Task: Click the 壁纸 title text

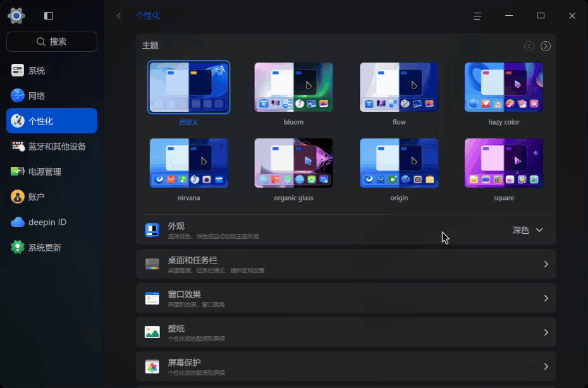Action: click(x=176, y=329)
